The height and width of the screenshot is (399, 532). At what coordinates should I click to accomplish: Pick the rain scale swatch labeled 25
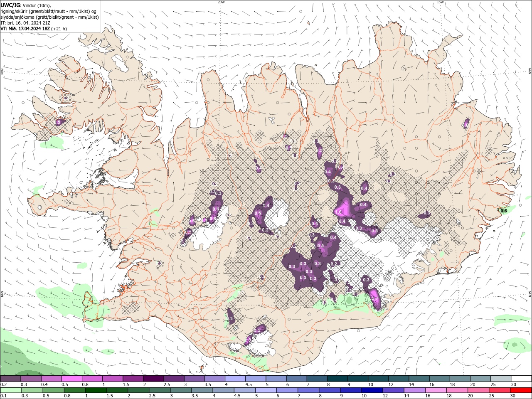tap(500, 390)
